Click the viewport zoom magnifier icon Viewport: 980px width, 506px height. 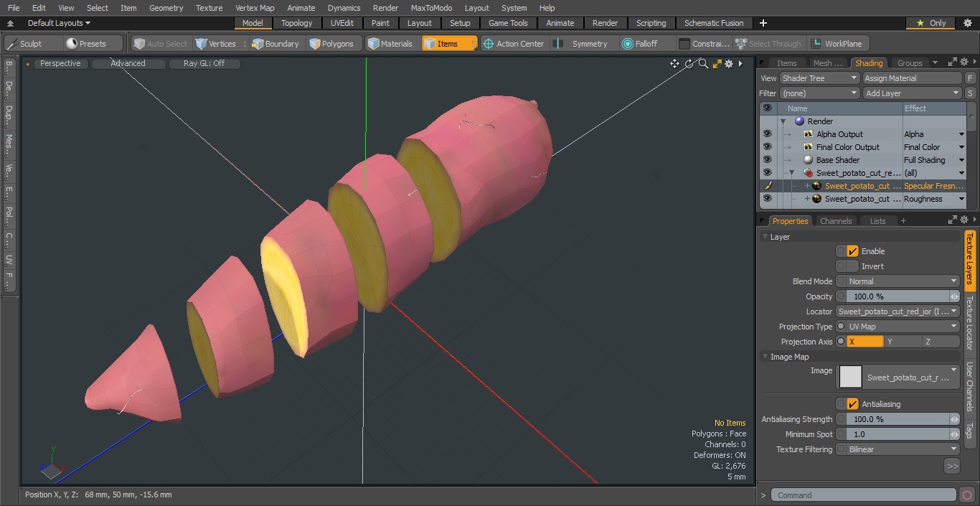[703, 64]
